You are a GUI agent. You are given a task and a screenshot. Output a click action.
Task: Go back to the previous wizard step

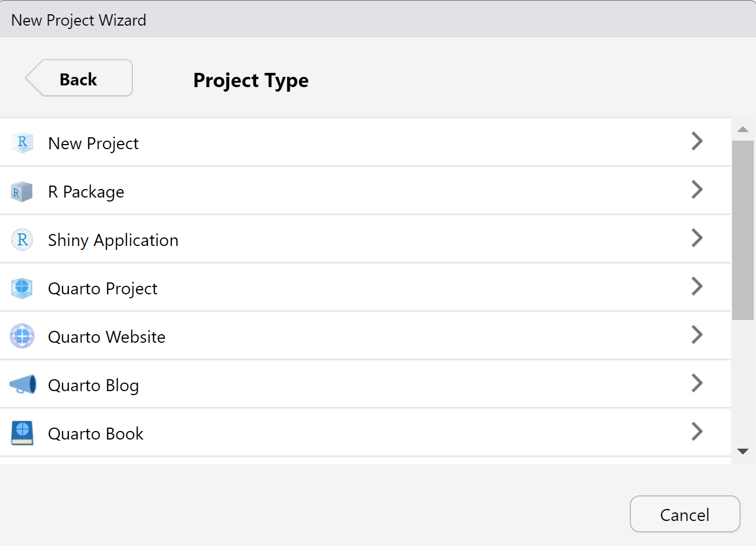pos(80,79)
